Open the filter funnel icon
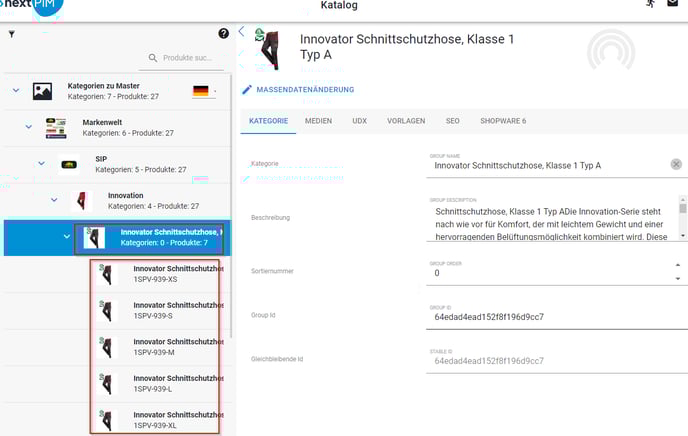 [12, 34]
